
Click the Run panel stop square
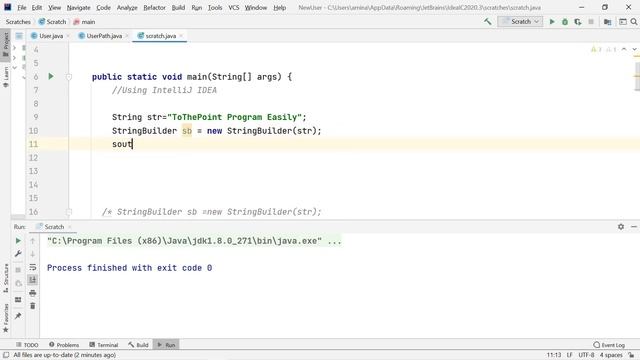point(18,270)
